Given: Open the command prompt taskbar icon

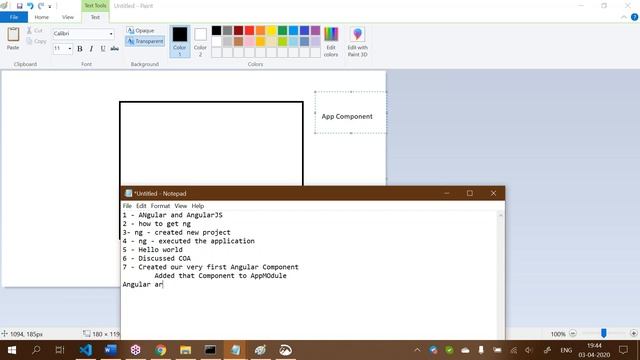Looking at the screenshot, I should pos(210,350).
